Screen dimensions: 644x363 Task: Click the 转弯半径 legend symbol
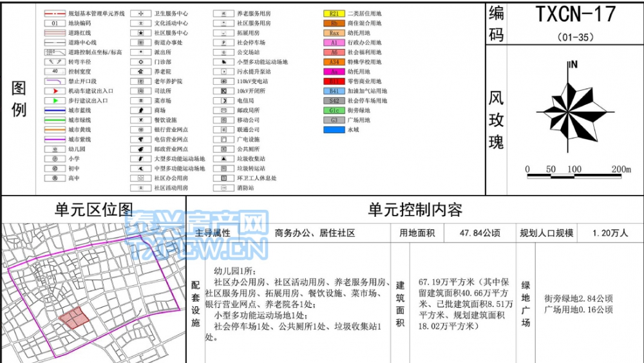click(55, 62)
